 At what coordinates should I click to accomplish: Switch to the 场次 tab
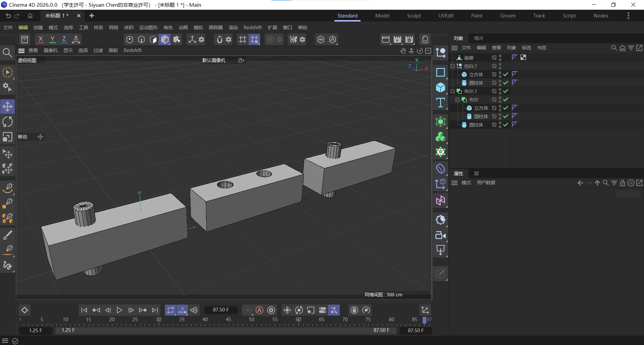(x=478, y=38)
